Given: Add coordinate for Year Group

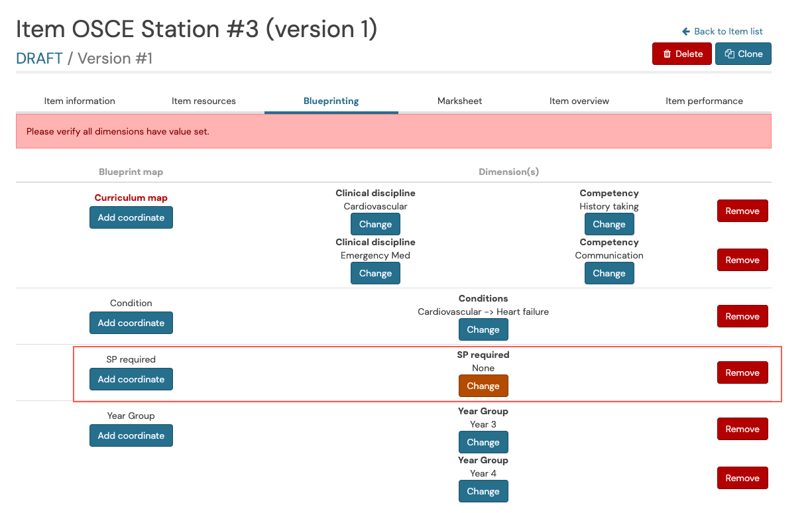Looking at the screenshot, I should click(x=131, y=435).
